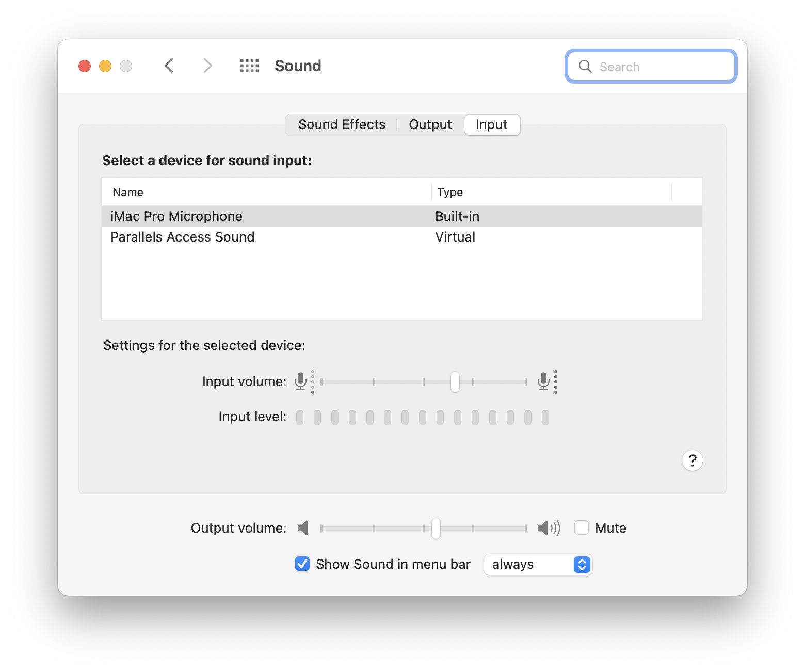The width and height of the screenshot is (805, 672).
Task: Show all preferences grid icon
Action: tap(249, 66)
